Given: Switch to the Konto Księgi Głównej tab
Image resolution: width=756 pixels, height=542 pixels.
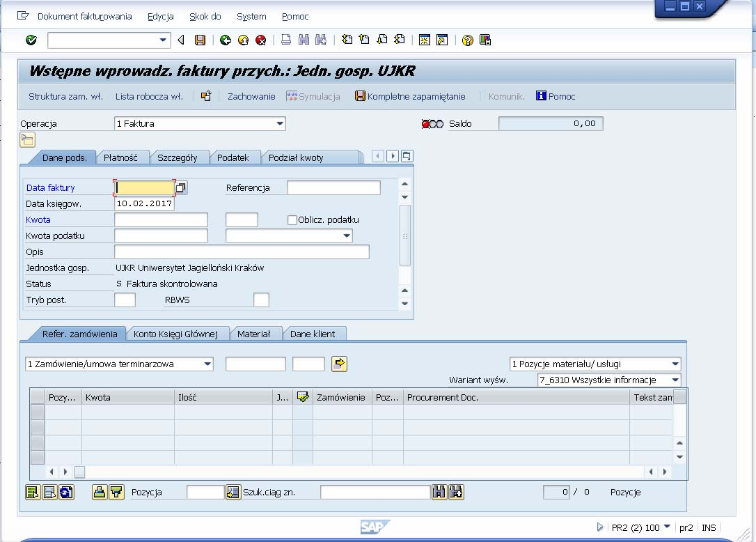Looking at the screenshot, I should pyautogui.click(x=175, y=334).
